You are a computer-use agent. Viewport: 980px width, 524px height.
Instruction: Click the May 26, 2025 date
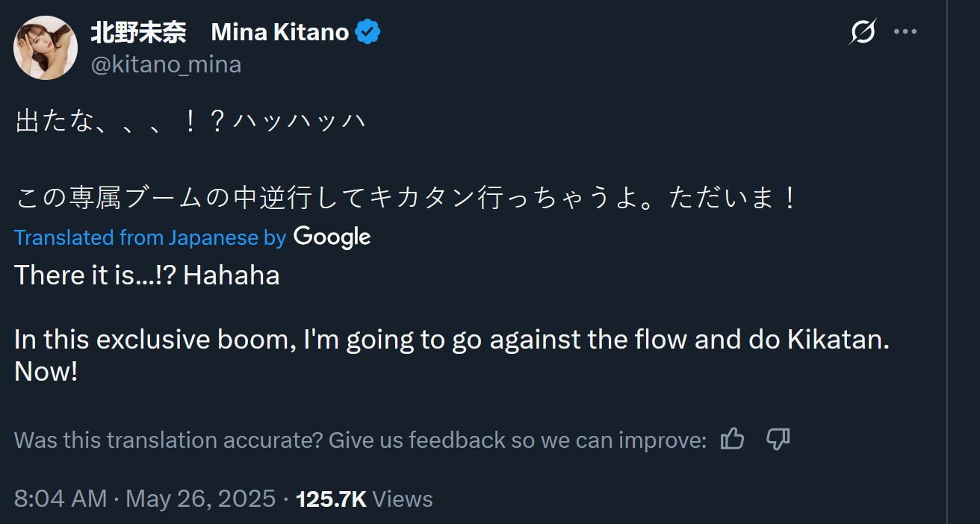pos(200,499)
